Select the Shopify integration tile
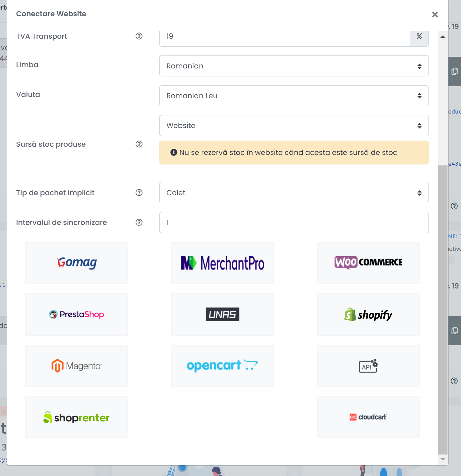461x476 pixels. (368, 314)
